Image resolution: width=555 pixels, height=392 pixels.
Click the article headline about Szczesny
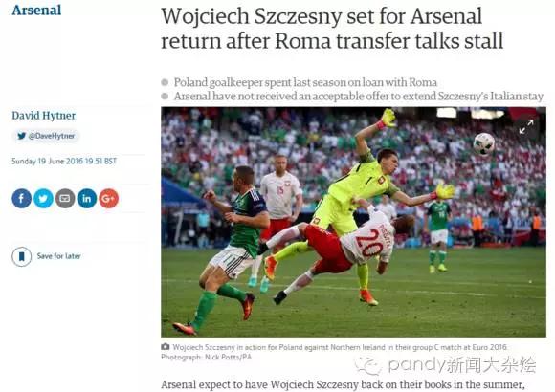(x=332, y=29)
